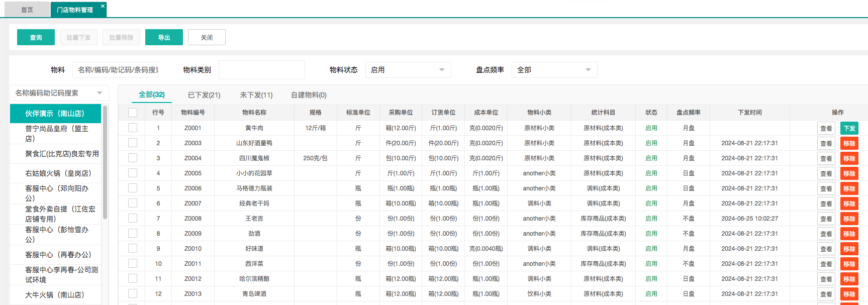Close the 门店物料管理 tab

[103, 6]
